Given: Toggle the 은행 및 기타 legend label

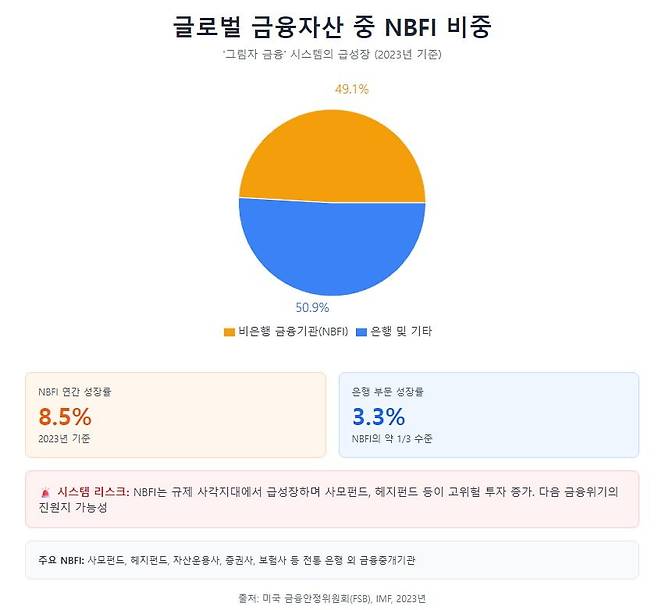Looking at the screenshot, I should (x=401, y=331).
